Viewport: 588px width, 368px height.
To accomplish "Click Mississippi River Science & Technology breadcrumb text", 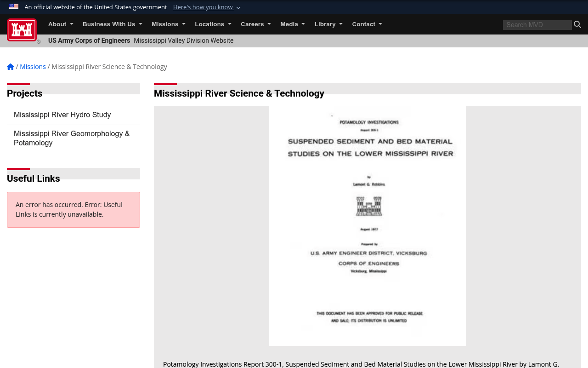I will click(109, 67).
